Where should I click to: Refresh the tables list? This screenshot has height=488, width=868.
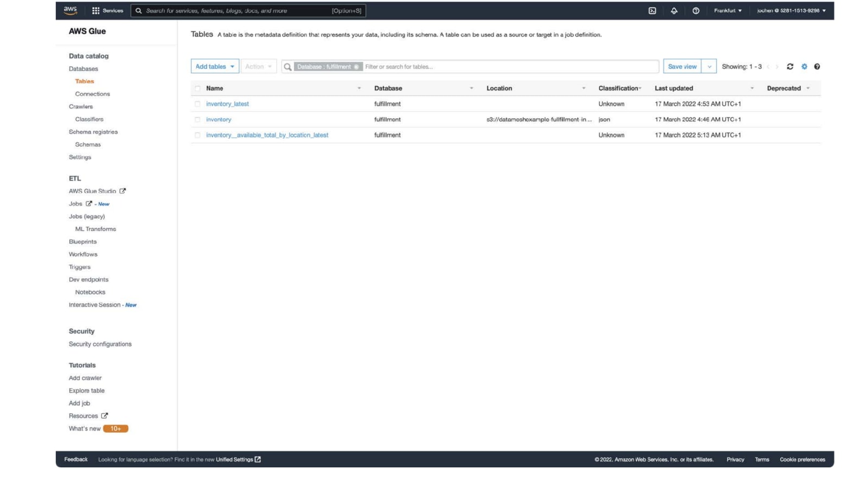tap(790, 67)
